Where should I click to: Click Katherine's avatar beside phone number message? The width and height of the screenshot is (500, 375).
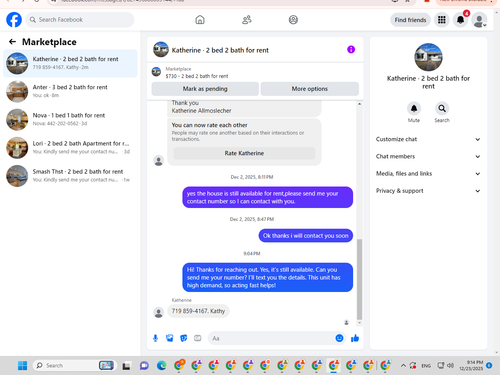[x=158, y=312]
